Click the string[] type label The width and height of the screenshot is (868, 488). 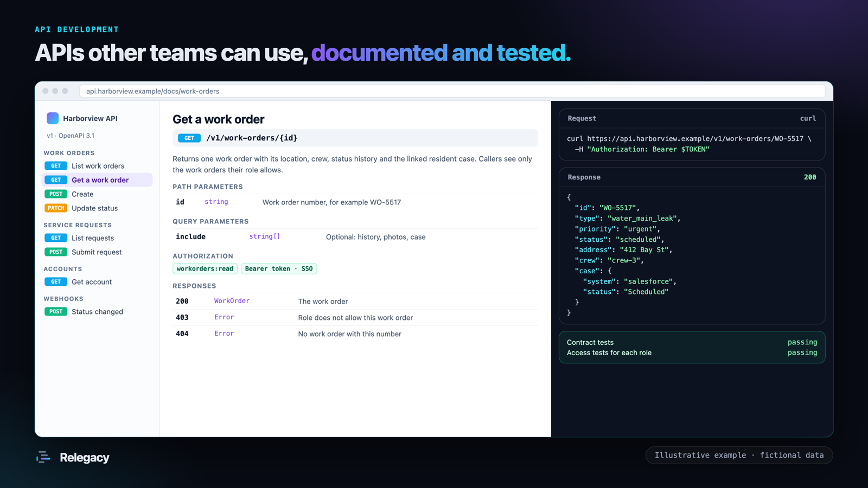[265, 236]
